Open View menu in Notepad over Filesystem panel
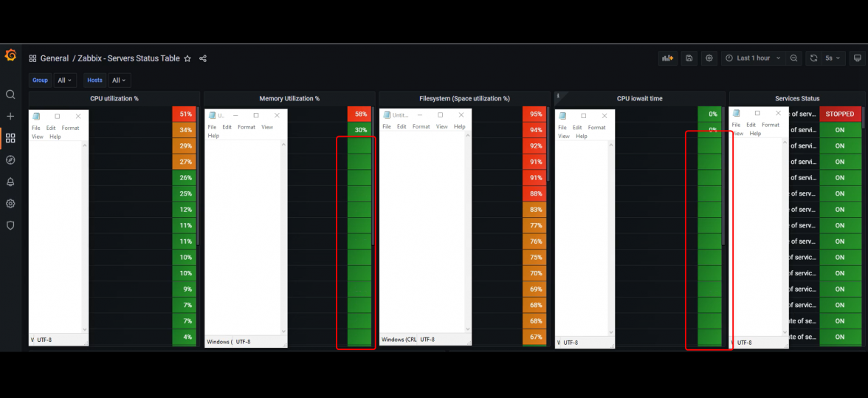Screen dimensions: 868x398 point(441,127)
